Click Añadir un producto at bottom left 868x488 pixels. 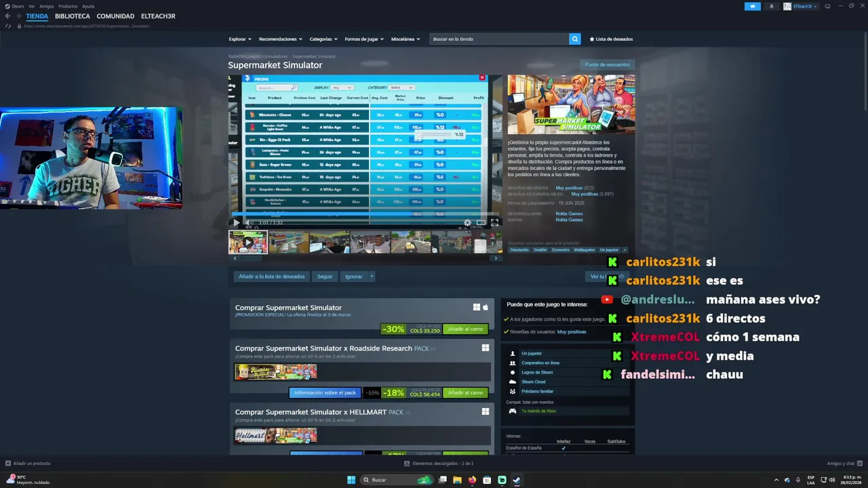[28, 464]
